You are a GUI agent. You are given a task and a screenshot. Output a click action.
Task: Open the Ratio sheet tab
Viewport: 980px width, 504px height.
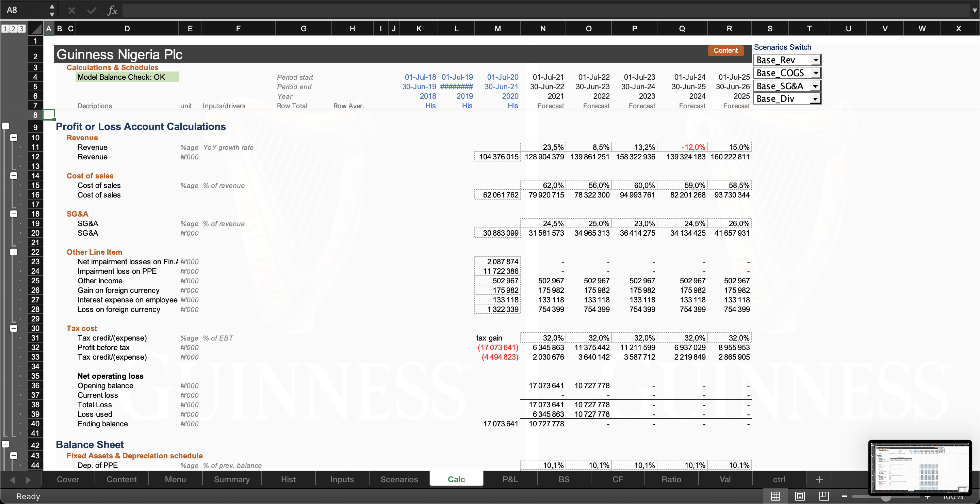(x=671, y=479)
